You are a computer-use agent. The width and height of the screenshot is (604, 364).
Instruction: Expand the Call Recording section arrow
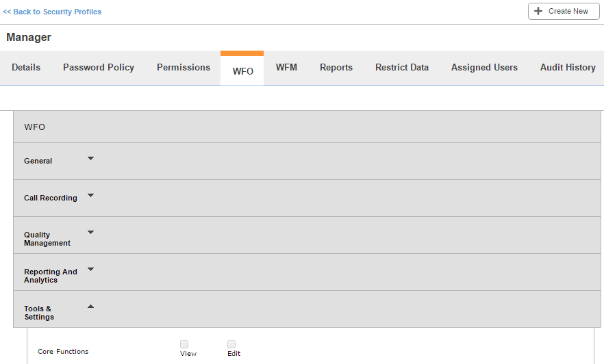point(90,195)
